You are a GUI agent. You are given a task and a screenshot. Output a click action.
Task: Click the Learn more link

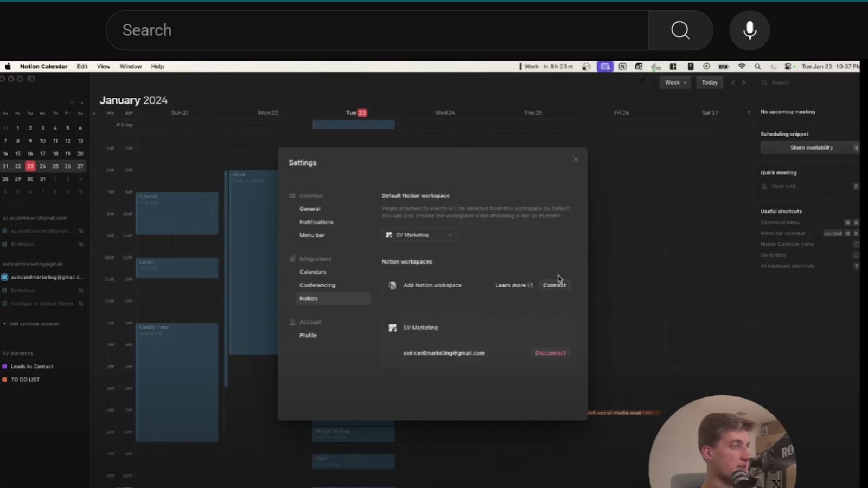[514, 285]
